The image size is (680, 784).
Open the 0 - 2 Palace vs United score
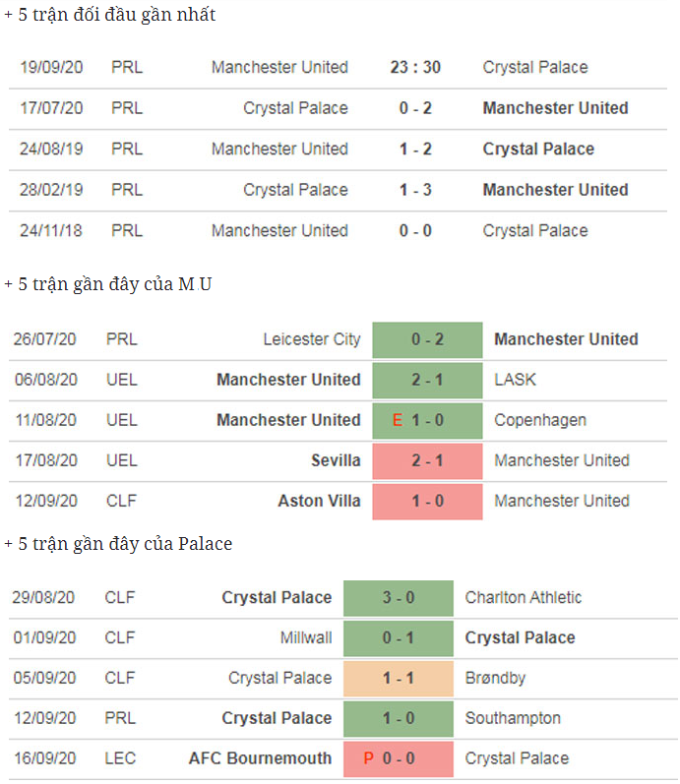pos(415,108)
